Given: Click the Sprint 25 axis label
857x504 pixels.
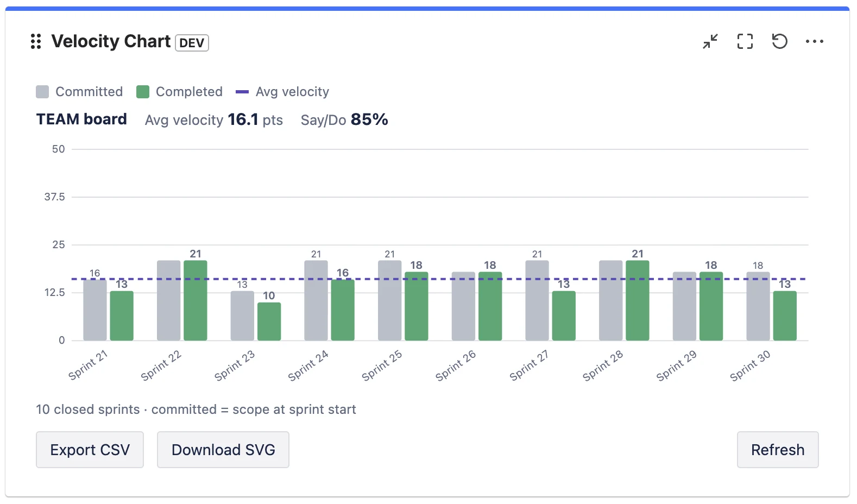Looking at the screenshot, I should pyautogui.click(x=382, y=365).
